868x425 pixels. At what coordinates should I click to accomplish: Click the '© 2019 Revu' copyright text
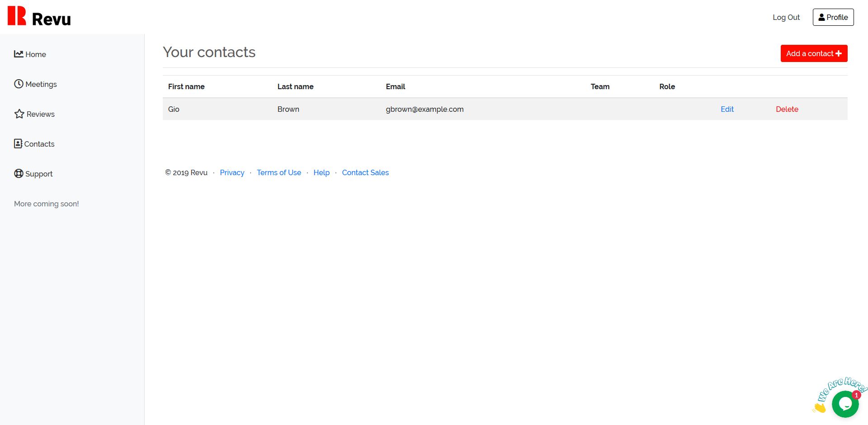pyautogui.click(x=186, y=172)
